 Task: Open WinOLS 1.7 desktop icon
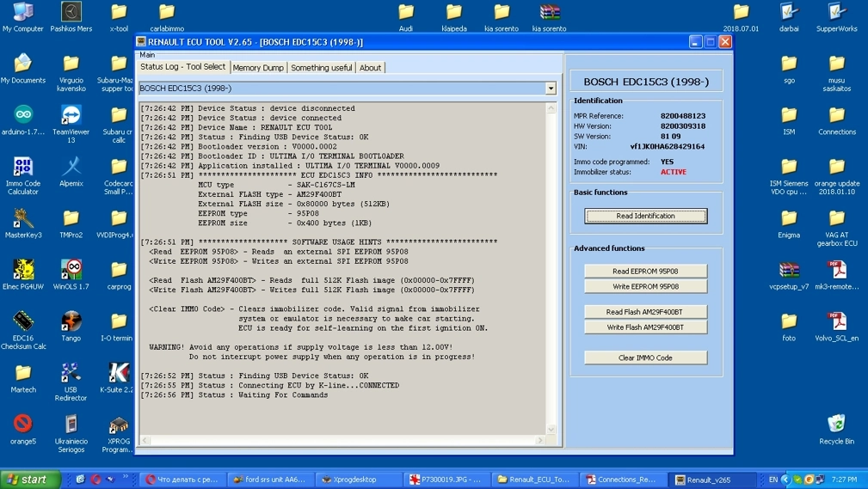[x=71, y=274]
